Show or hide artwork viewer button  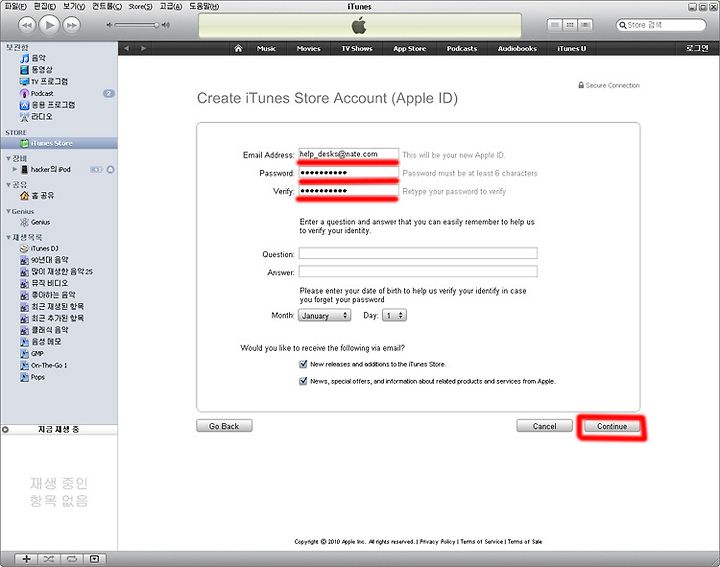click(94, 559)
